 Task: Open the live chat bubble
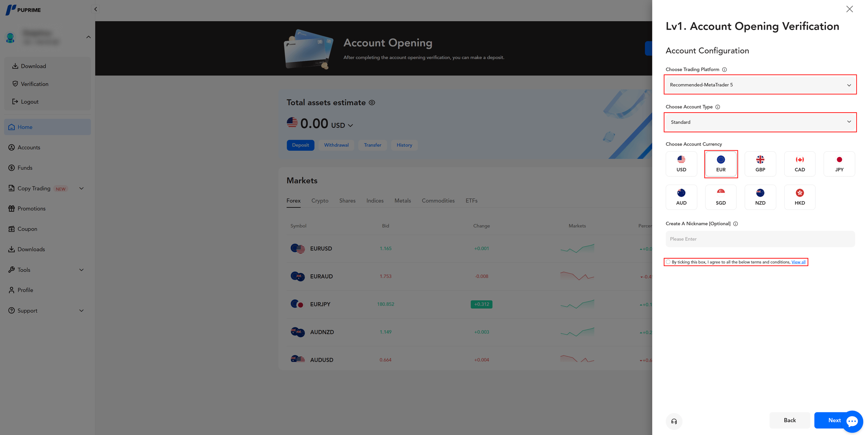[x=852, y=421]
